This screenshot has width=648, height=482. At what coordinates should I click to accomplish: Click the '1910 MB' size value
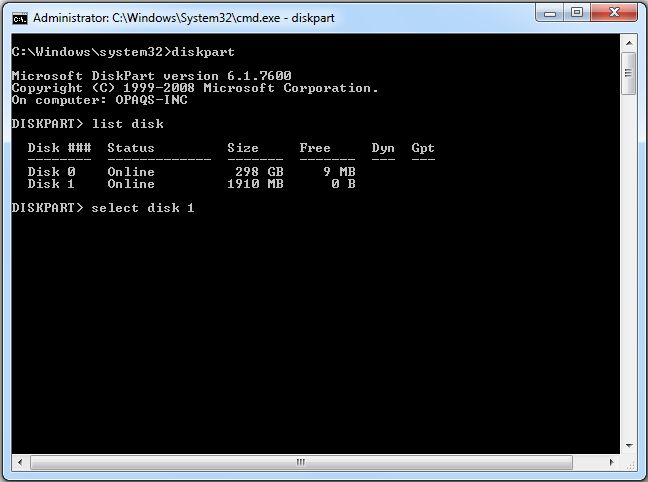tap(255, 184)
